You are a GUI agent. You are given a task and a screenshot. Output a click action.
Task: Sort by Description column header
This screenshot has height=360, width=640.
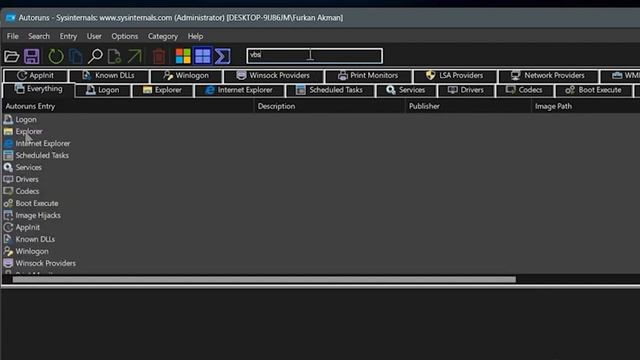tap(329, 106)
